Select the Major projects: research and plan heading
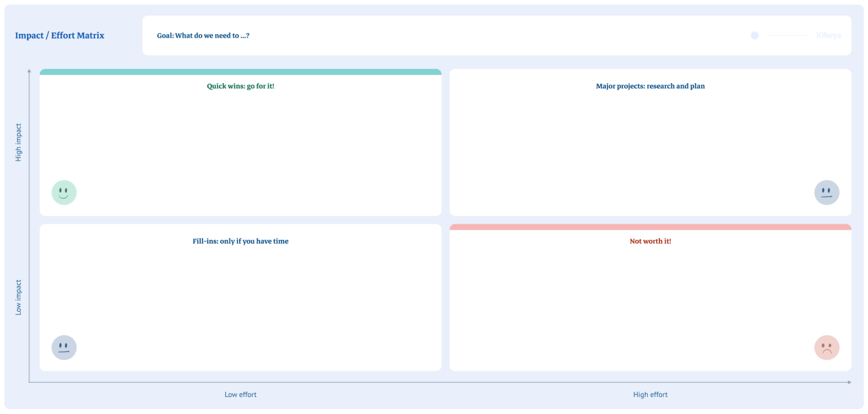This screenshot has width=868, height=414. (650, 86)
